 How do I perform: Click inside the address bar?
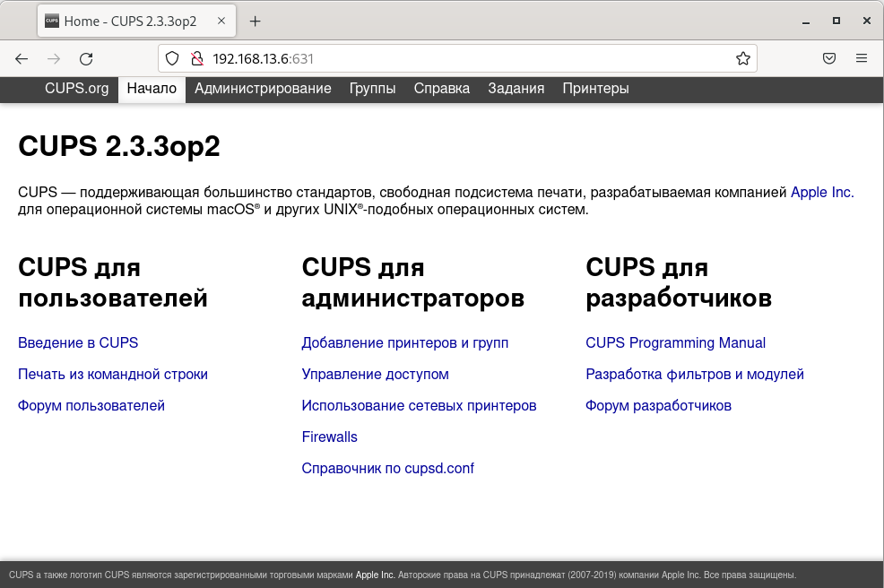(x=403, y=58)
